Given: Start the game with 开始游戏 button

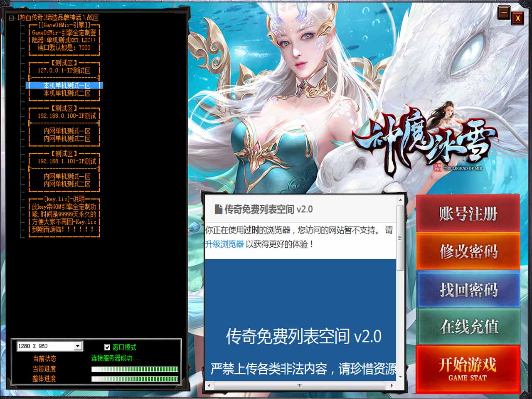Looking at the screenshot, I should 468,369.
